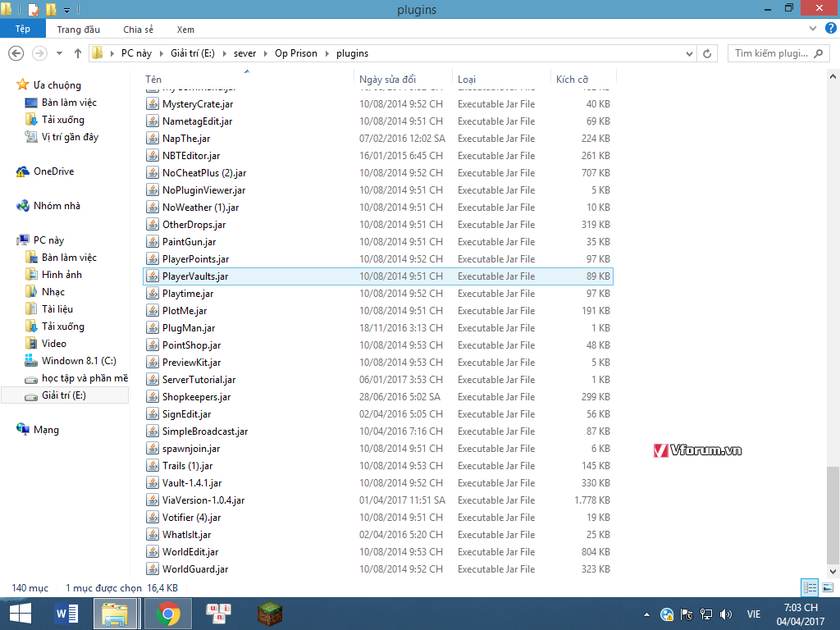Click the vertical scrollbar thumb
Screen dimensions: 840x630
coord(833,515)
